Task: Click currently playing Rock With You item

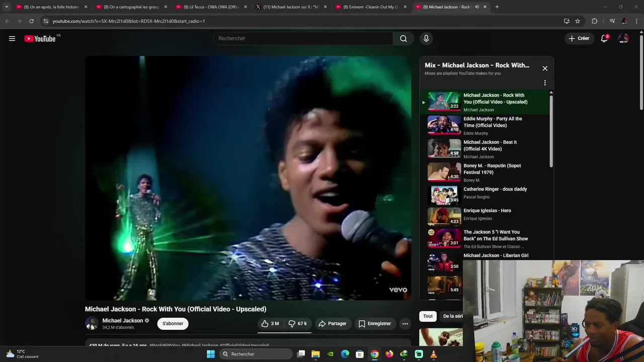Action: tap(485, 102)
